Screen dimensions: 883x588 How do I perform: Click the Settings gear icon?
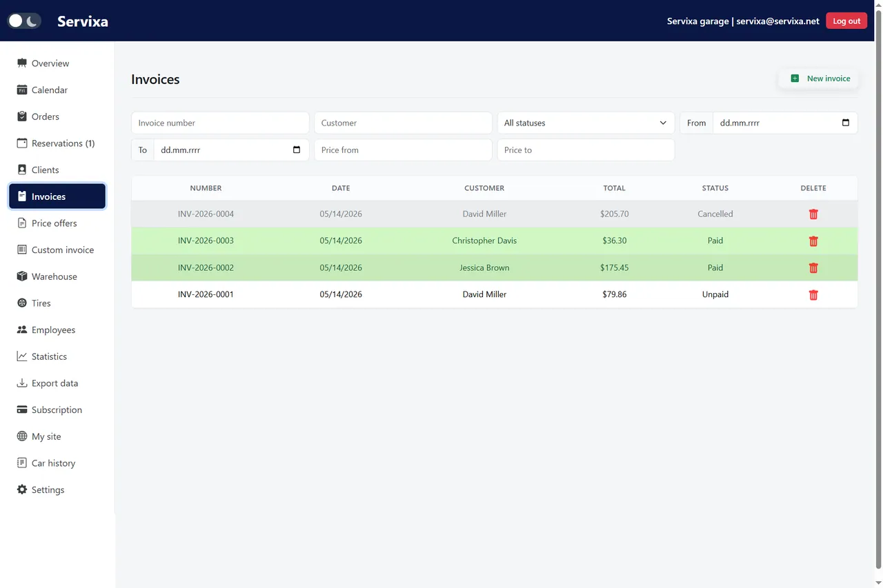22,489
